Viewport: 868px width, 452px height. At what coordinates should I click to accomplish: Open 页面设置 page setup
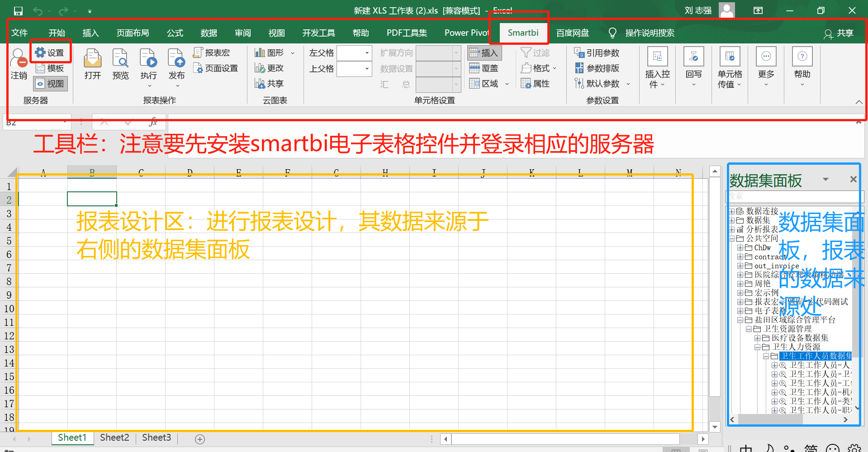(215, 68)
